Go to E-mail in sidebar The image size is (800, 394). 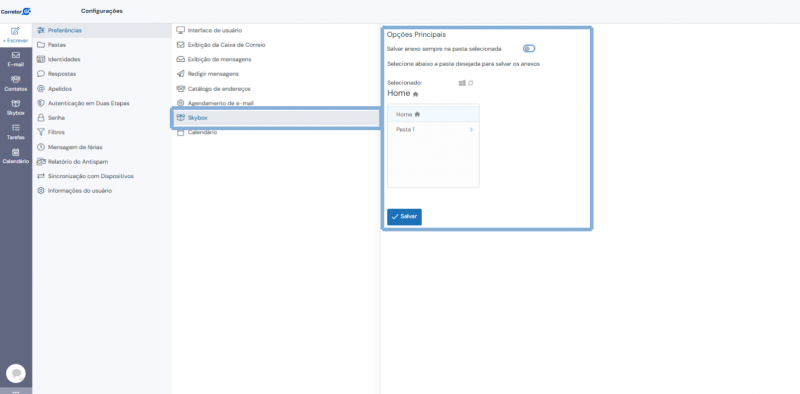(15, 59)
